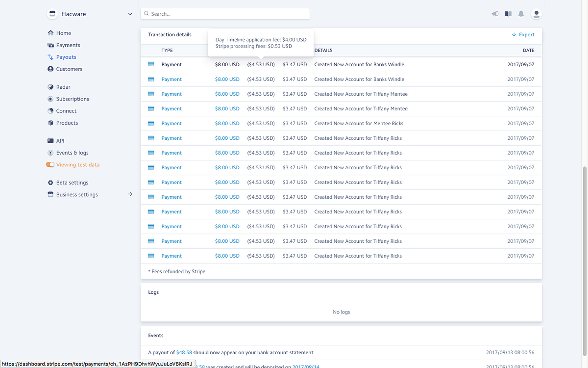Click the Products box icon
The width and height of the screenshot is (588, 368).
(50, 123)
